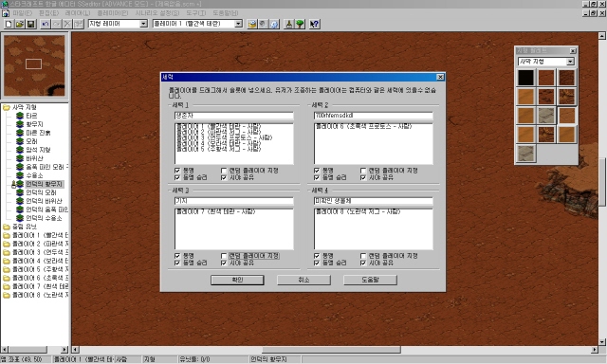Open the 파일(F) menu
607x364 pixels.
(23, 13)
